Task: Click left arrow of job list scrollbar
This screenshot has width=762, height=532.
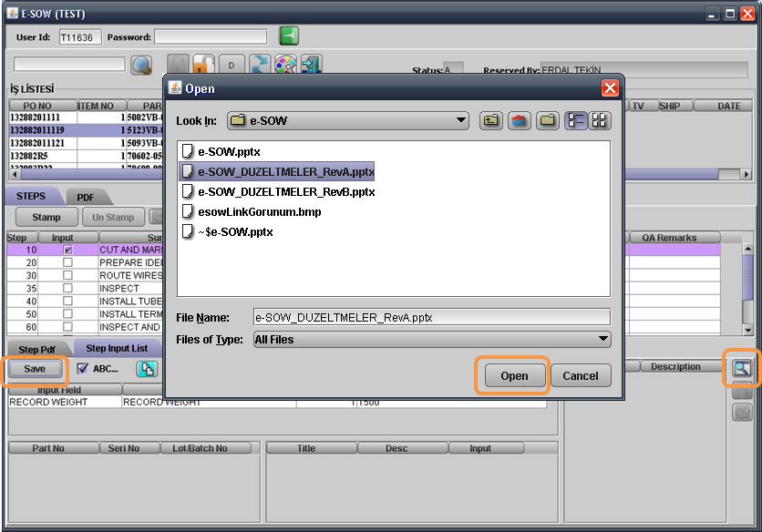Action: point(15,174)
